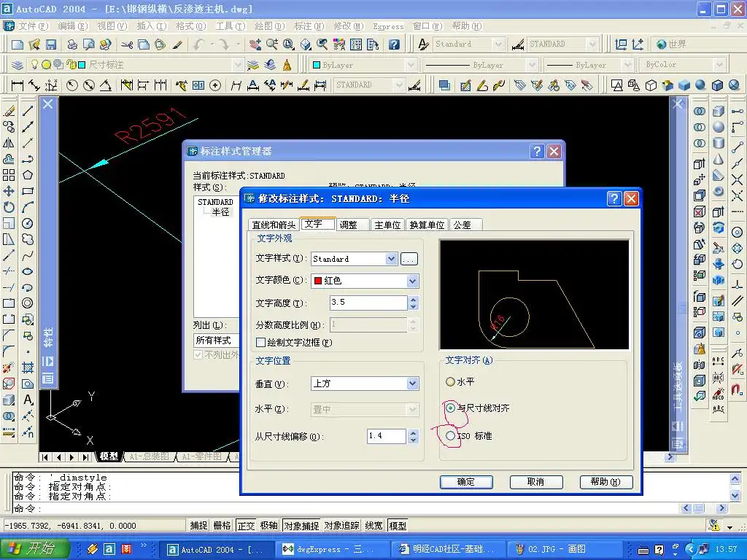This screenshot has width=747, height=560.
Task: Click the 帮助 button in dialog
Action: click(x=606, y=482)
